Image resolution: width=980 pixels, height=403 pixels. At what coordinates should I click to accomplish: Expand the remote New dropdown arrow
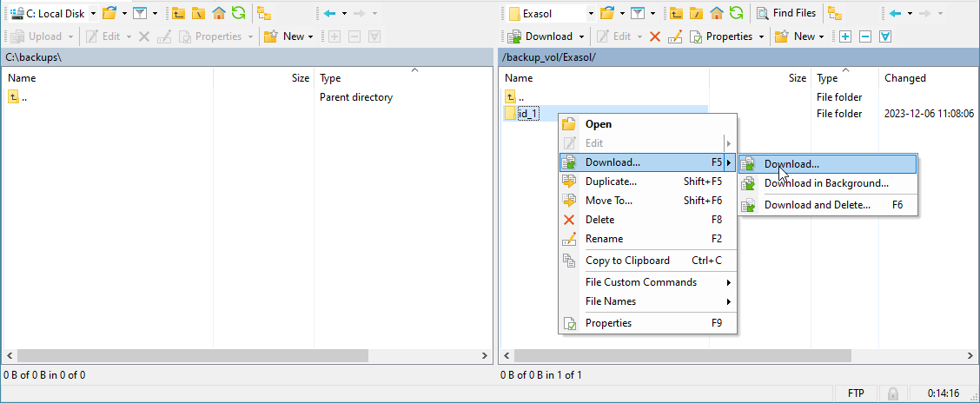[822, 36]
